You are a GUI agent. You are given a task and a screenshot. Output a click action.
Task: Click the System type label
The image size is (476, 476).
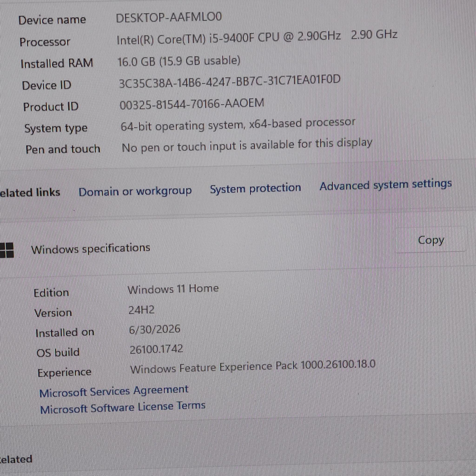[x=56, y=129]
